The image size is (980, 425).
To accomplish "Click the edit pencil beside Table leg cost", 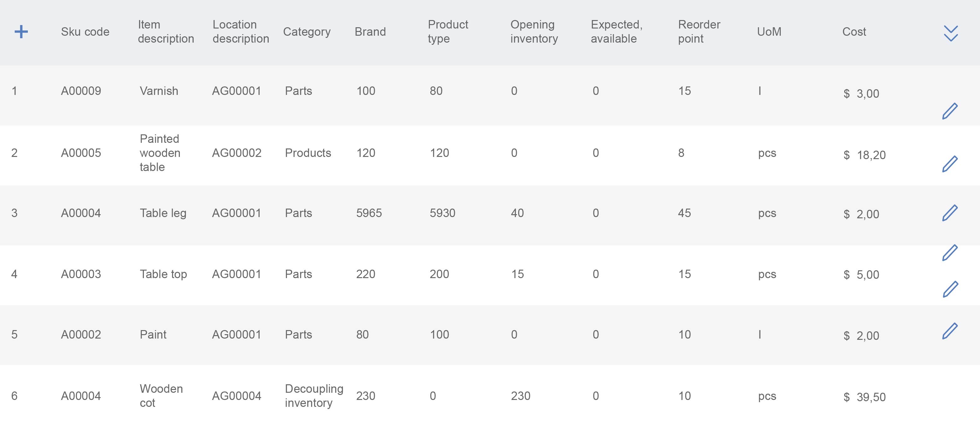I will 950,212.
